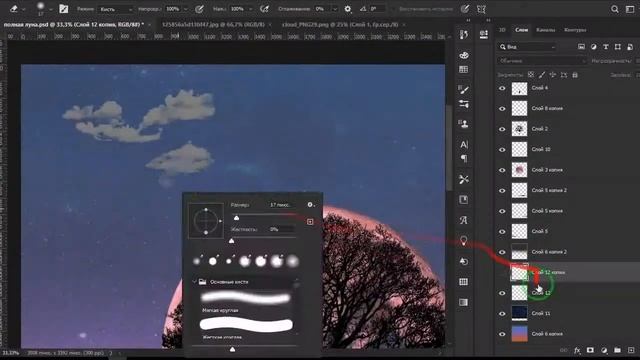Open the smoothing 0% dropdown arrow
The height and width of the screenshot is (360, 640).
[335, 9]
